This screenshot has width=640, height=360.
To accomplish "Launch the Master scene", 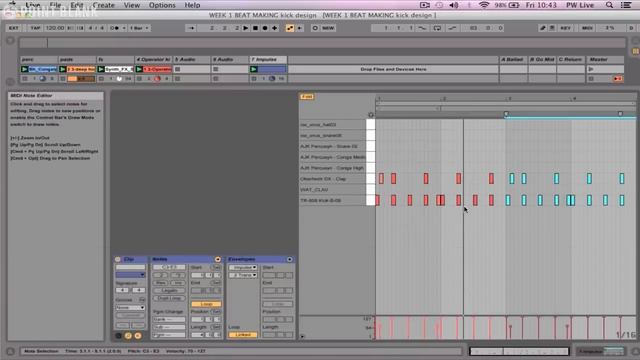I will tap(591, 69).
